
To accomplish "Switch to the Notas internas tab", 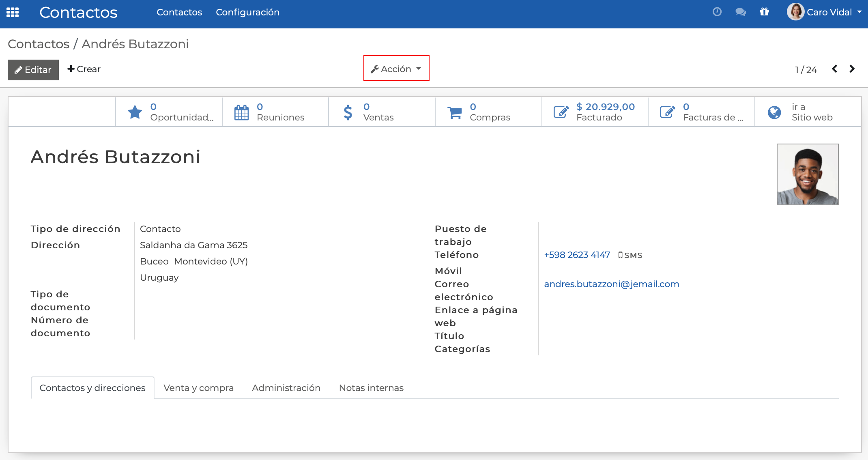I will pyautogui.click(x=371, y=388).
